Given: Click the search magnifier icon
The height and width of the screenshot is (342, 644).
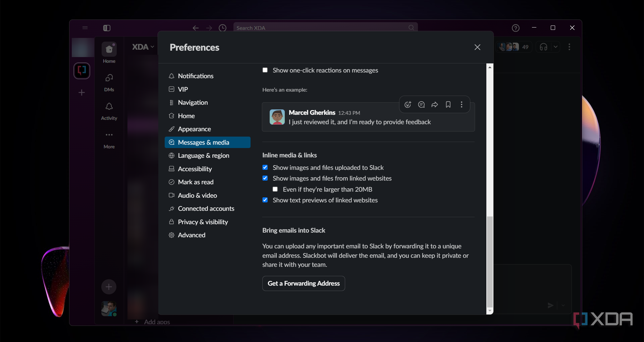Looking at the screenshot, I should click(x=411, y=28).
